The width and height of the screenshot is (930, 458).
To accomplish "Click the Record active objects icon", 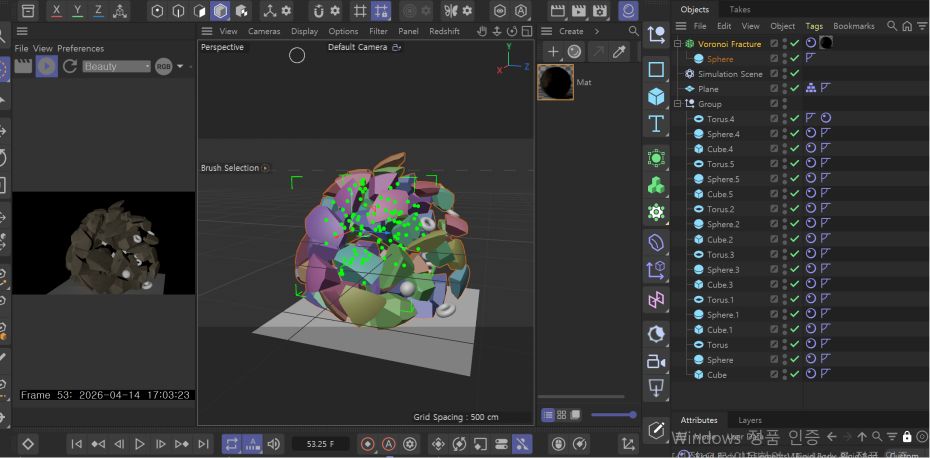I will 367,443.
